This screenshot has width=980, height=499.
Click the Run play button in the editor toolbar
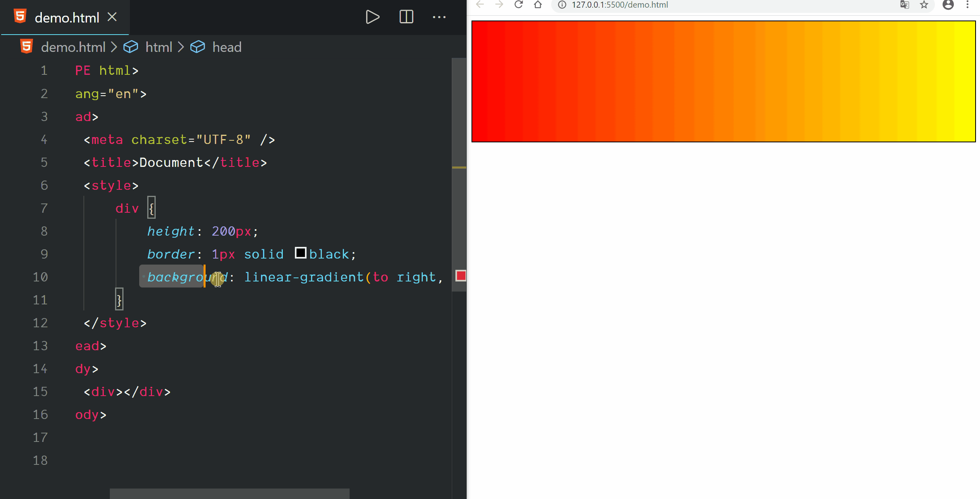point(372,17)
